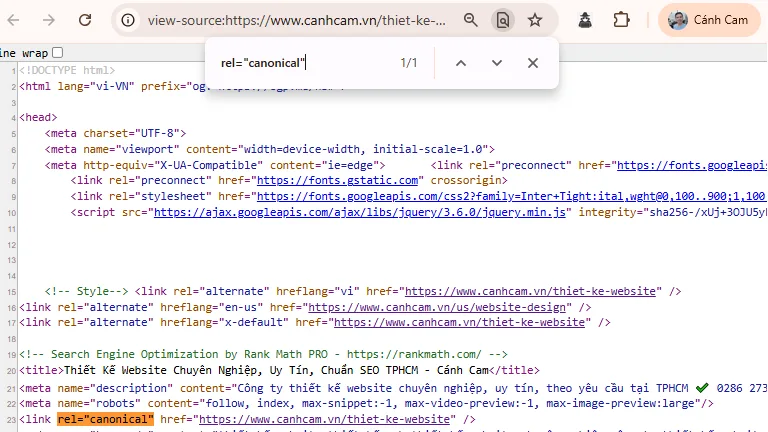
Task: Go forward to the next page
Action: pyautogui.click(x=48, y=20)
